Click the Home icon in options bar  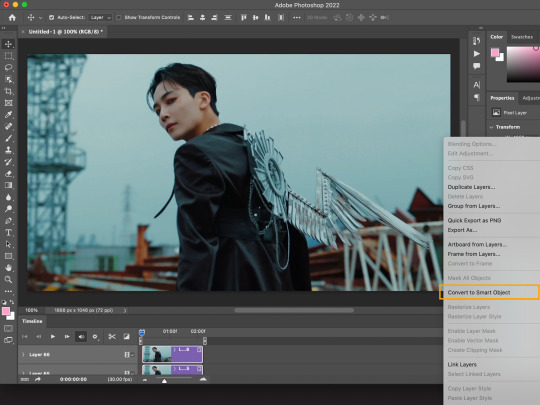[12, 18]
